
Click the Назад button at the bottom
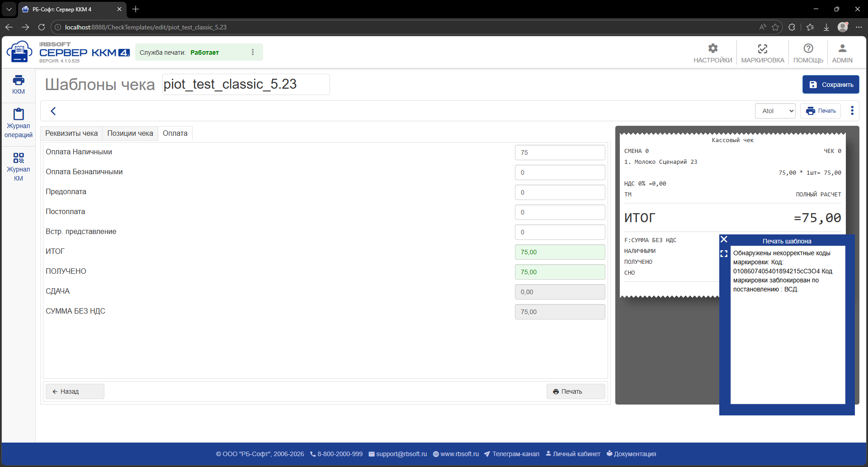pos(75,391)
